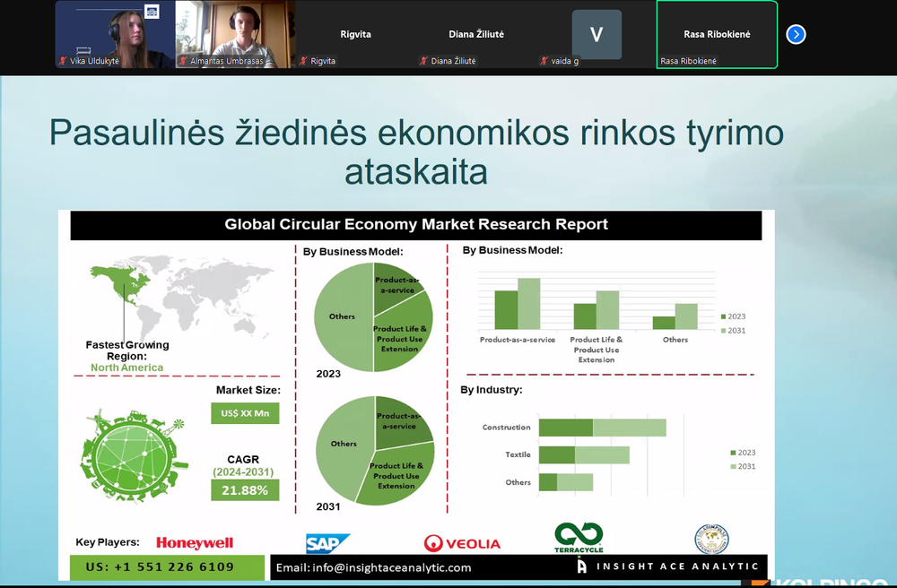Click the V avatar of vaida g
The height and width of the screenshot is (588, 897).
tap(597, 34)
